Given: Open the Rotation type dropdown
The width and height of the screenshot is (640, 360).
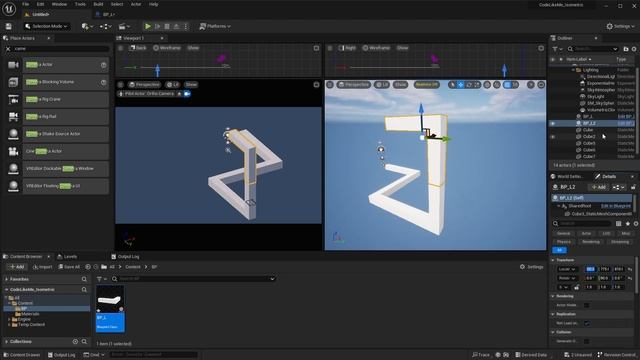Looking at the screenshot, I should 568,278.
